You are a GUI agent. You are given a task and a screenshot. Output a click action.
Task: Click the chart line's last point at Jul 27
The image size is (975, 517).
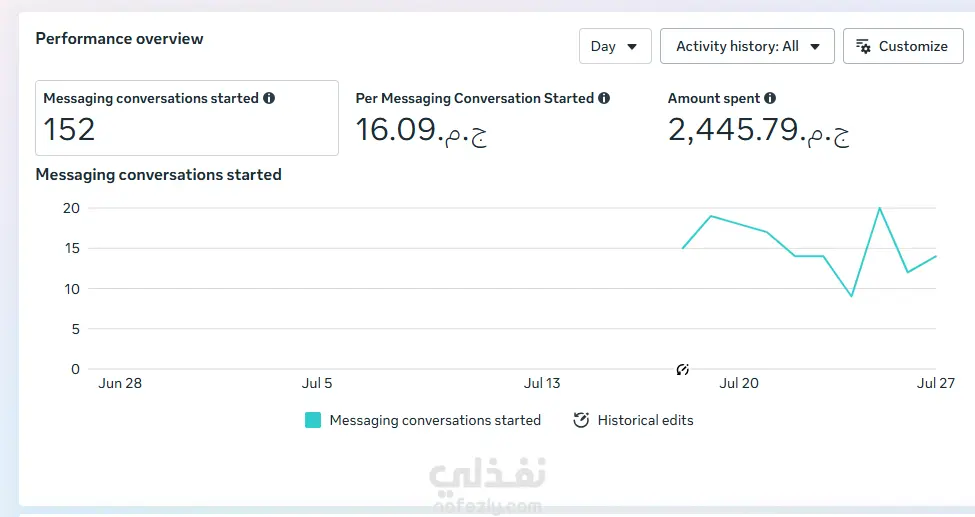tap(935, 256)
